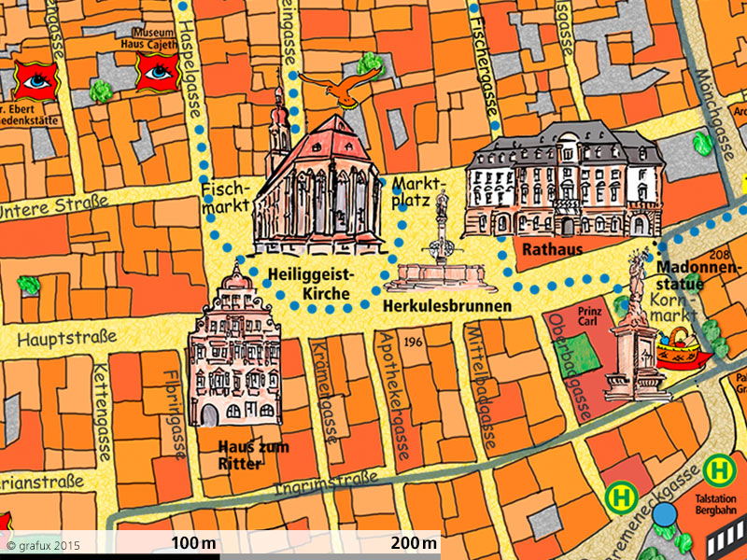Image resolution: width=747 pixels, height=560 pixels.
Task: Click the house number '196'
Action: [413, 342]
